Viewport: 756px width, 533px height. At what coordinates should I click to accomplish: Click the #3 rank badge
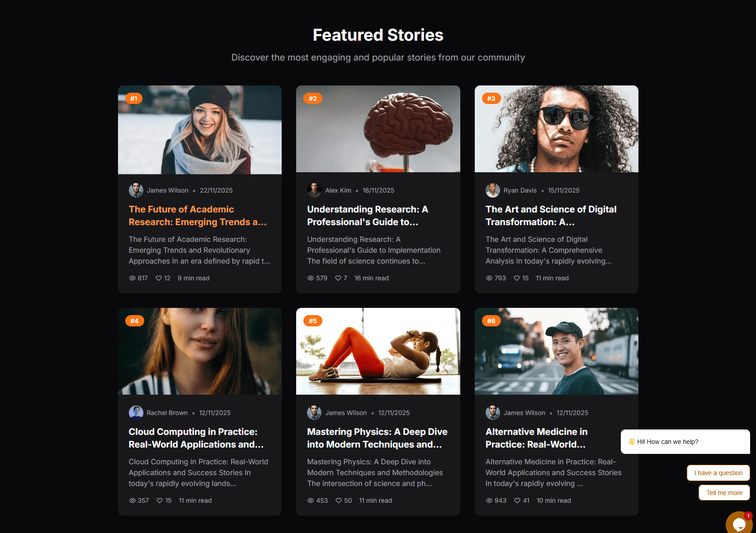point(491,99)
